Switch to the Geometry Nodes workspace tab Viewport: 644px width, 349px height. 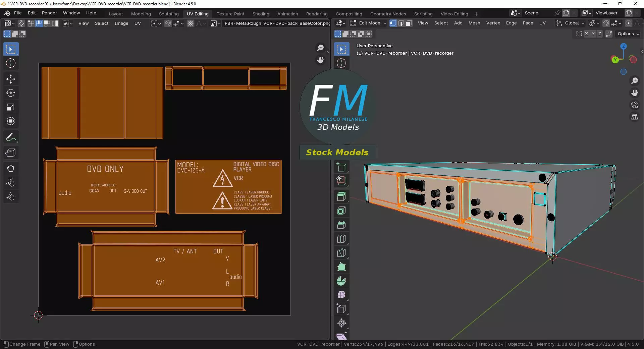point(388,14)
